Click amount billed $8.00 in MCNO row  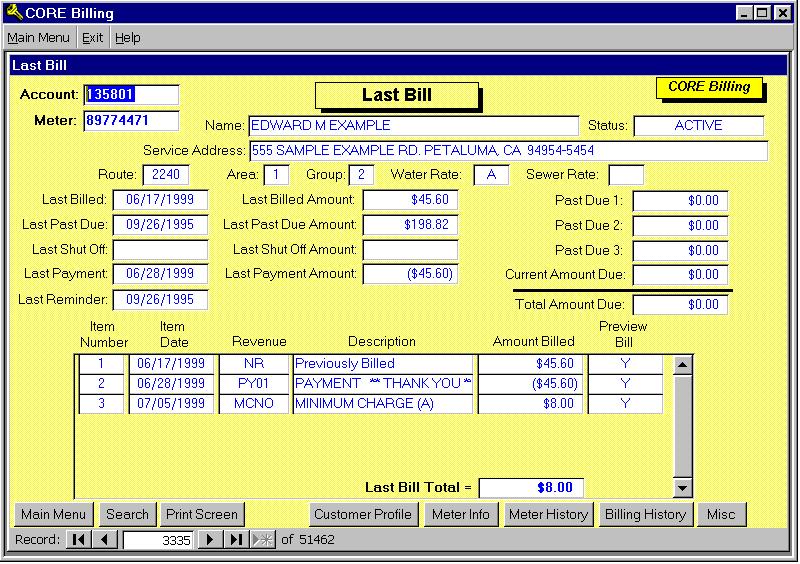[x=530, y=403]
